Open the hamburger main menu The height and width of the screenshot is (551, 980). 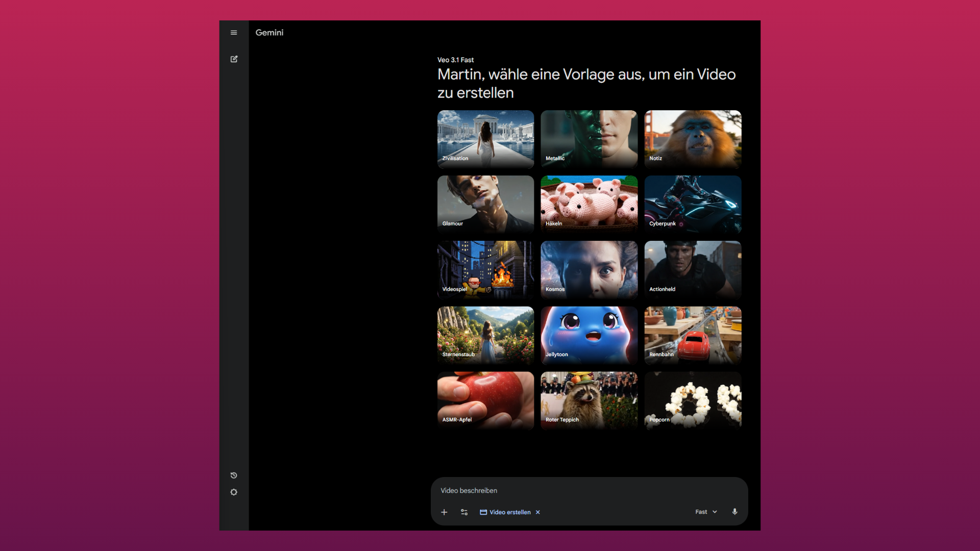234,33
